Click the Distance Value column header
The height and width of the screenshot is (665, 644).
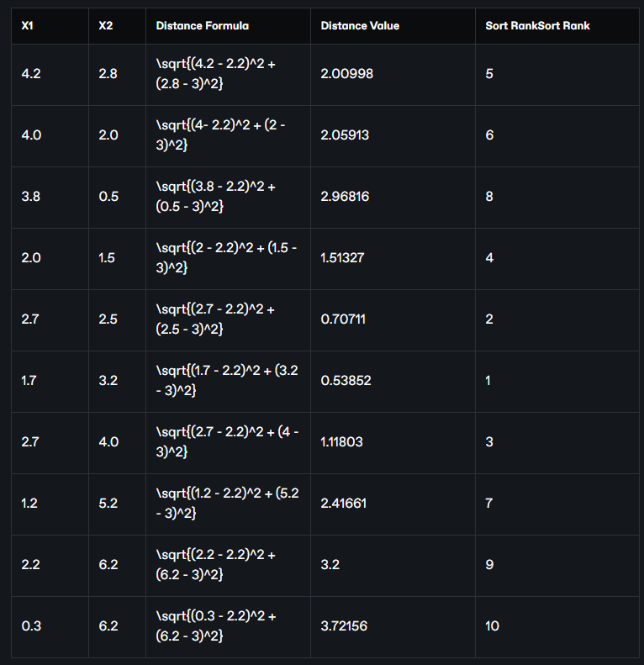tap(360, 26)
